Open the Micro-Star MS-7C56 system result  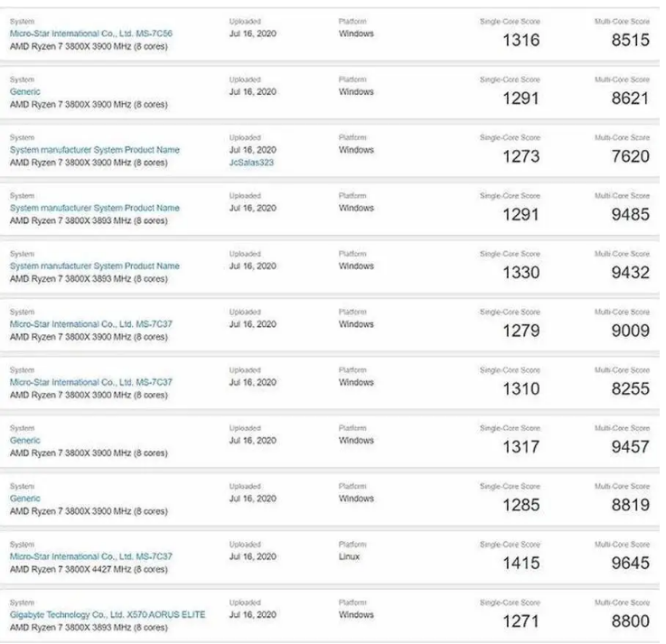(90, 33)
